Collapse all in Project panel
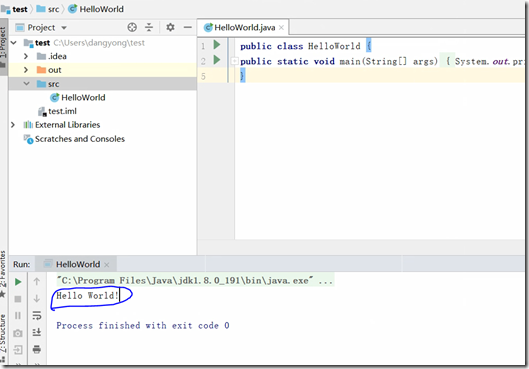The width and height of the screenshot is (529, 369). click(149, 27)
